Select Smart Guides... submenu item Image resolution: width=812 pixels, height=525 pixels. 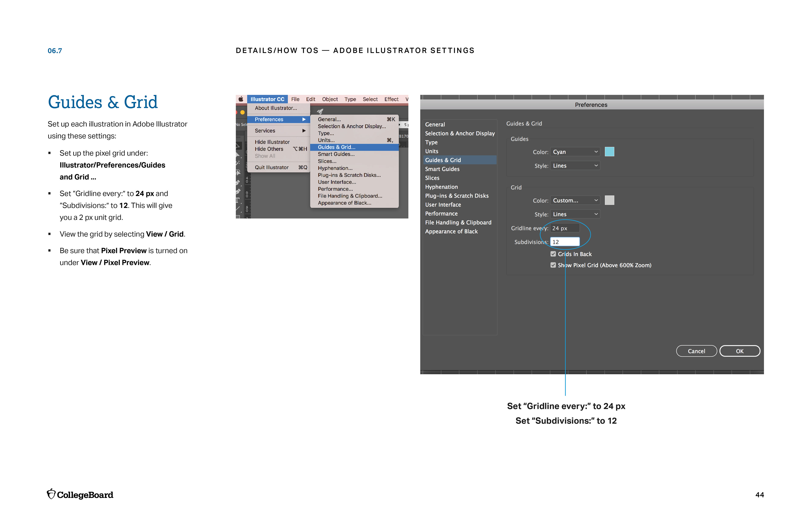click(354, 154)
